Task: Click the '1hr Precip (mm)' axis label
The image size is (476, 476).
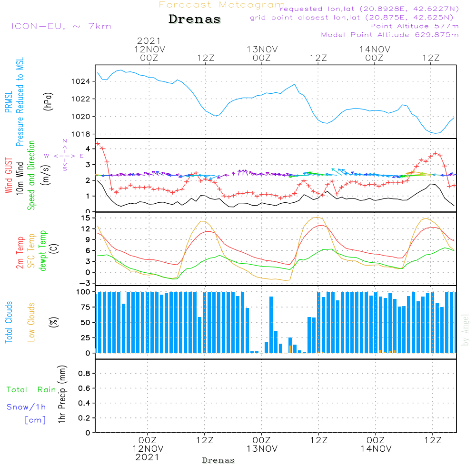Action: click(62, 394)
